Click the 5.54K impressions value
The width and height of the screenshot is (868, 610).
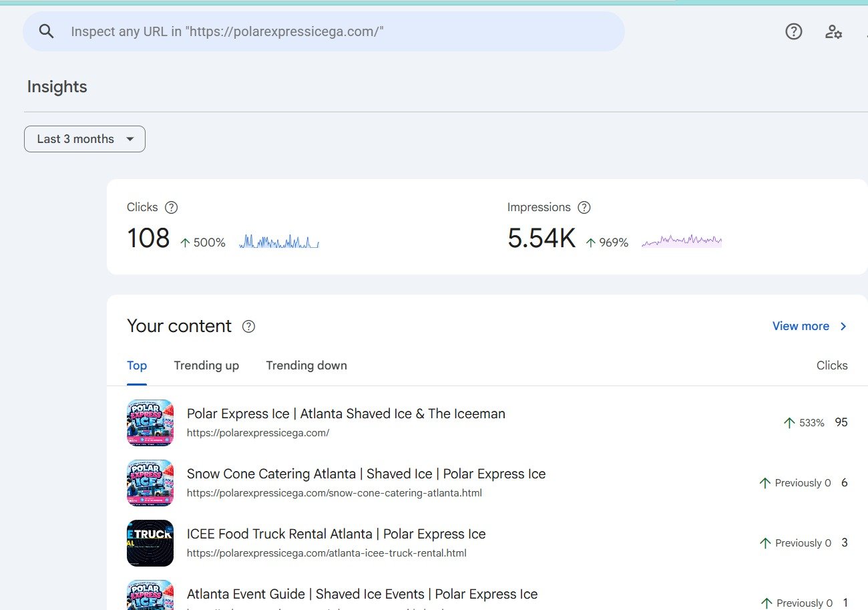click(541, 239)
